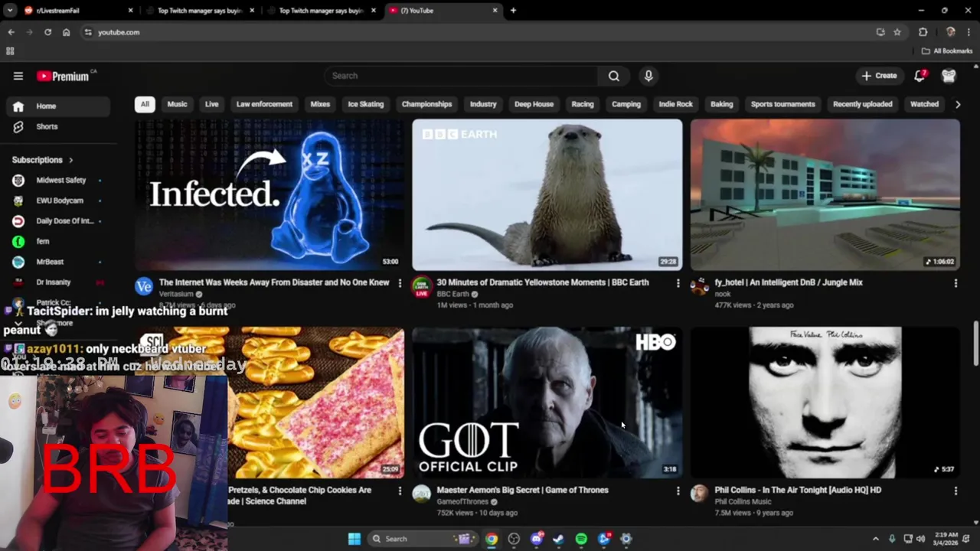Screen dimensions: 980x551
Task: Click the search magnifier button
Action: 614,76
